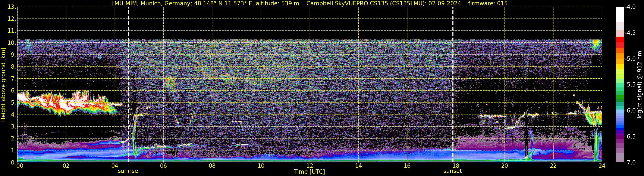Click the x-axis tick label '24'
The height and width of the screenshot is (176, 644).
pos(602,166)
